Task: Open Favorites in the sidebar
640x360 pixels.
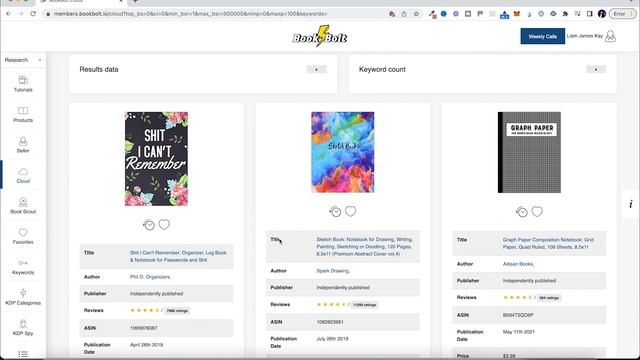Action: coord(23,236)
